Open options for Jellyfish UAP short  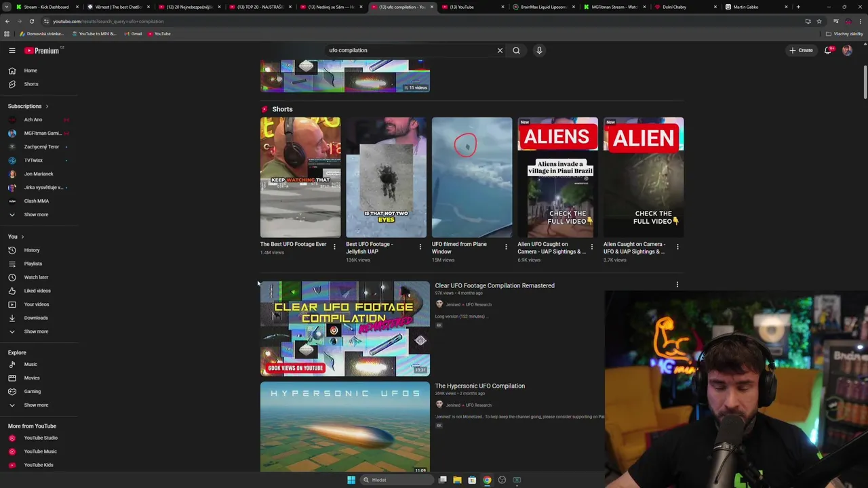420,247
